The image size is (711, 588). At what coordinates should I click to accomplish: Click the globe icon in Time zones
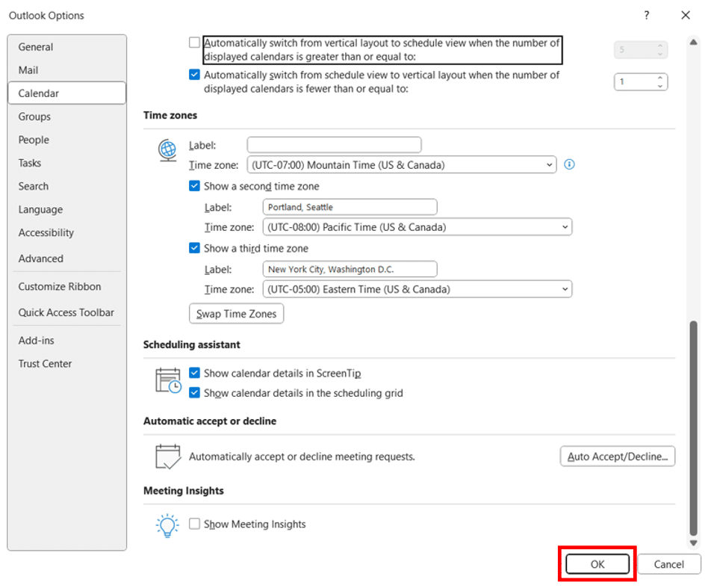[x=167, y=149]
